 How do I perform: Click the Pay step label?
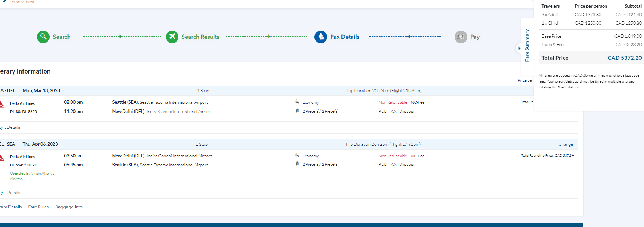click(x=475, y=37)
